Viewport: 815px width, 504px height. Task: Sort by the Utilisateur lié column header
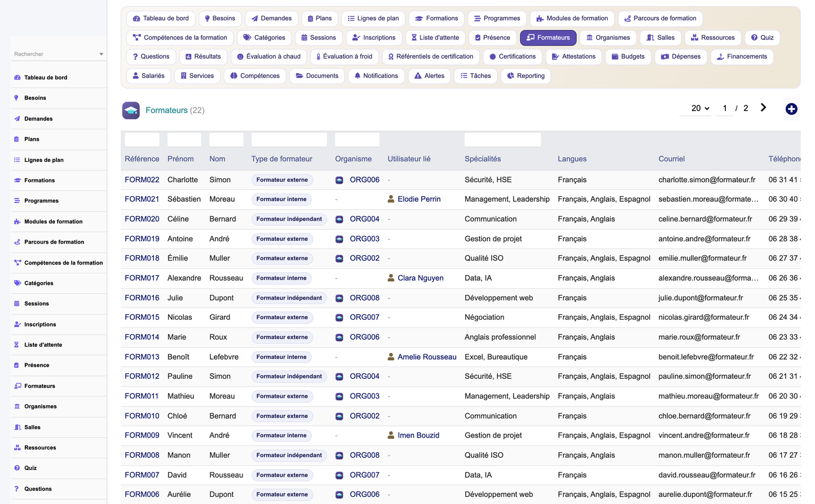(x=409, y=159)
